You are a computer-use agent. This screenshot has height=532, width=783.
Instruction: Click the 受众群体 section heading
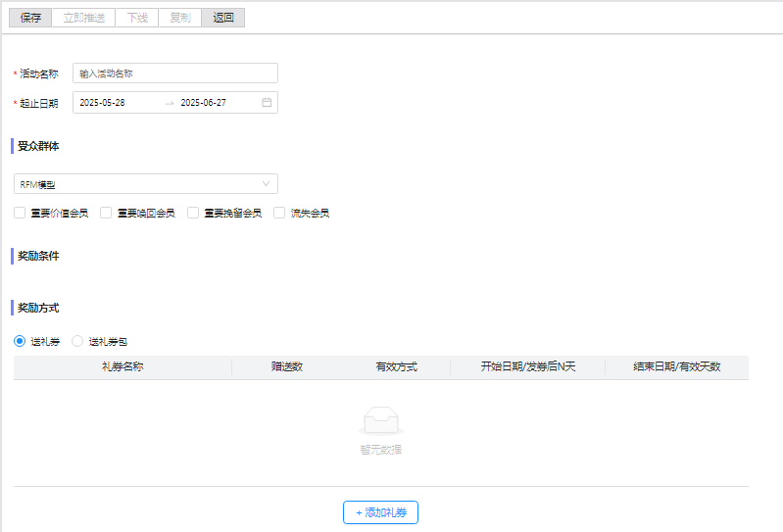tap(38, 146)
